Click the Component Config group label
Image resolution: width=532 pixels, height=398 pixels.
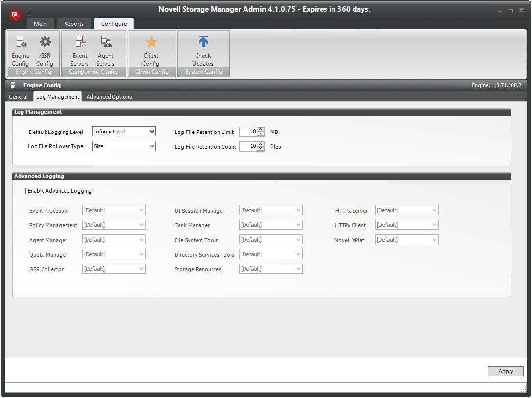point(93,72)
